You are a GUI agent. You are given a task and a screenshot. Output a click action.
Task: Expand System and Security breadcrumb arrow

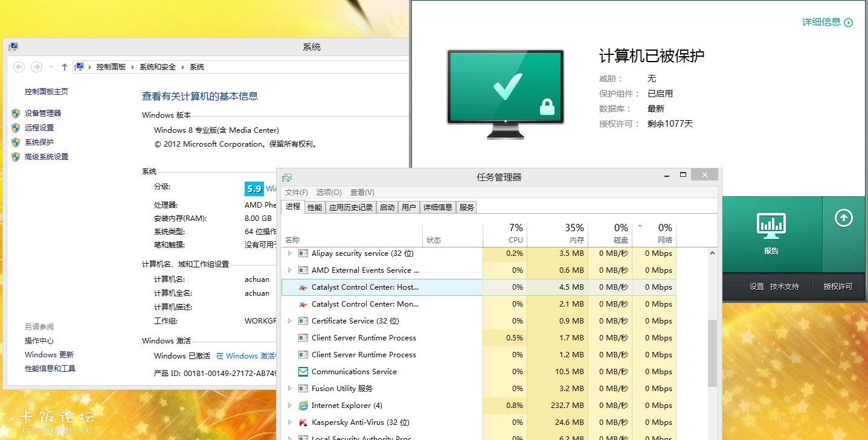point(183,67)
